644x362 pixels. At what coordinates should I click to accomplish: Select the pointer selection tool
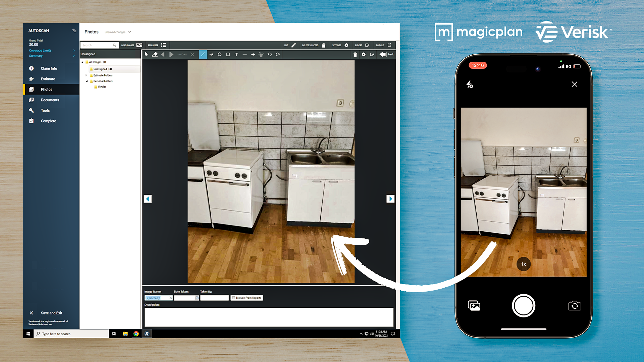click(146, 54)
